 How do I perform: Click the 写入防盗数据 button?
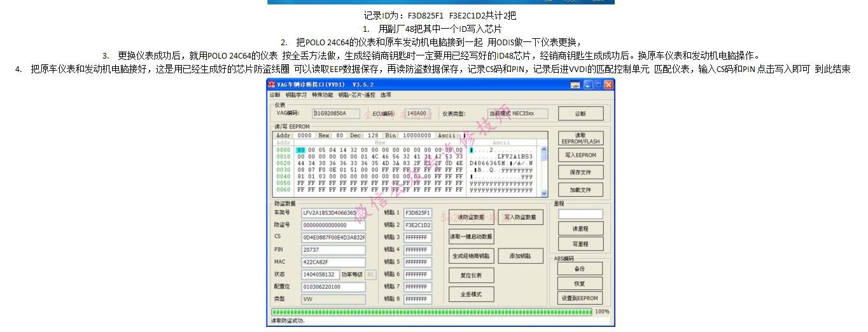pyautogui.click(x=521, y=217)
